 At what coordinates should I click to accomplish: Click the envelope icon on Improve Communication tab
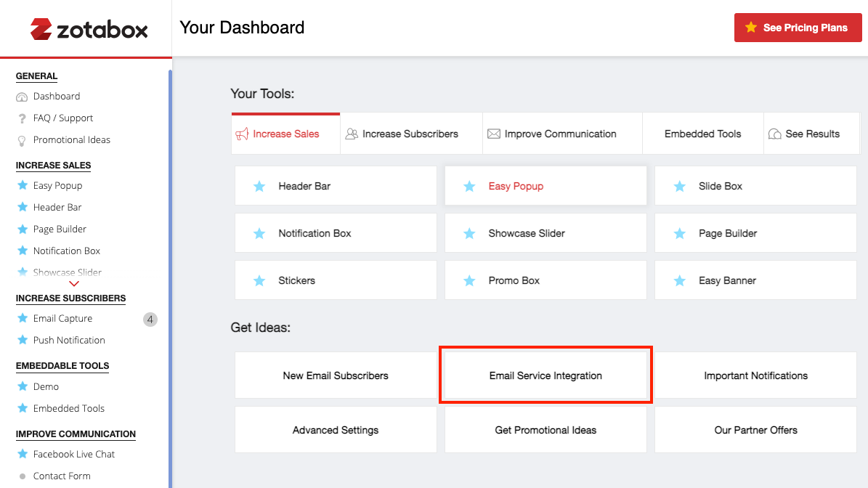click(x=494, y=134)
